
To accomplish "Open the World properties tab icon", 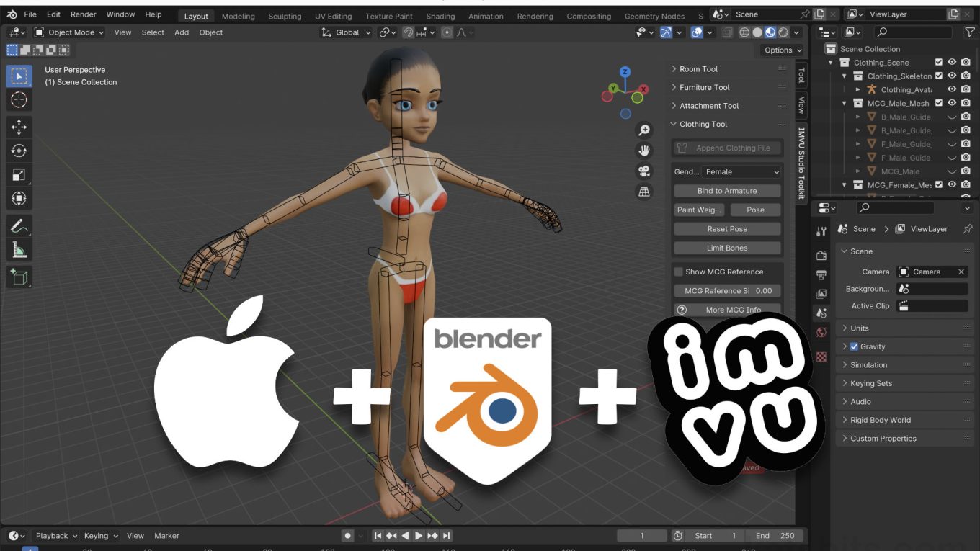I will click(x=821, y=332).
